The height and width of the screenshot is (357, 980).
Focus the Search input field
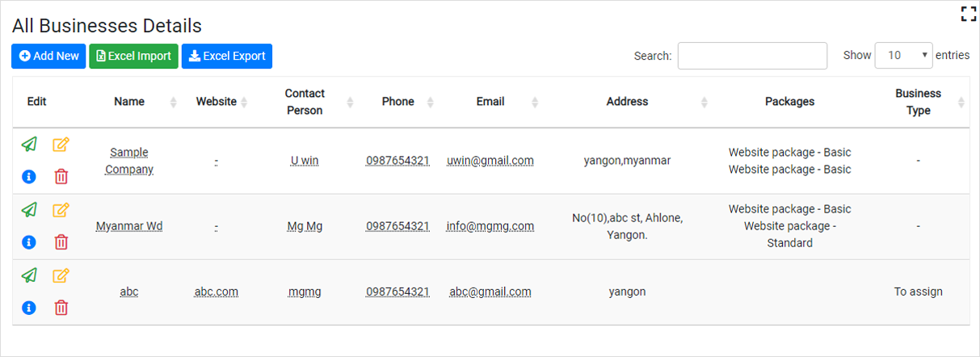pos(752,56)
